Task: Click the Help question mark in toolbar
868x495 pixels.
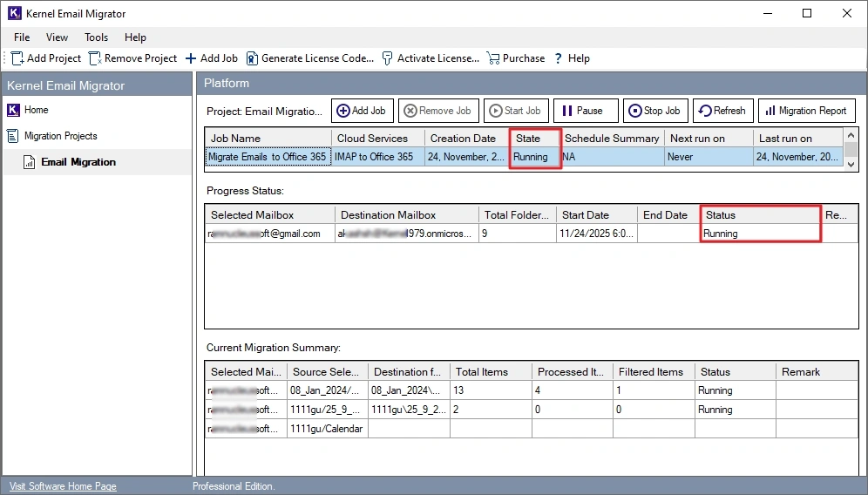Action: pos(558,58)
